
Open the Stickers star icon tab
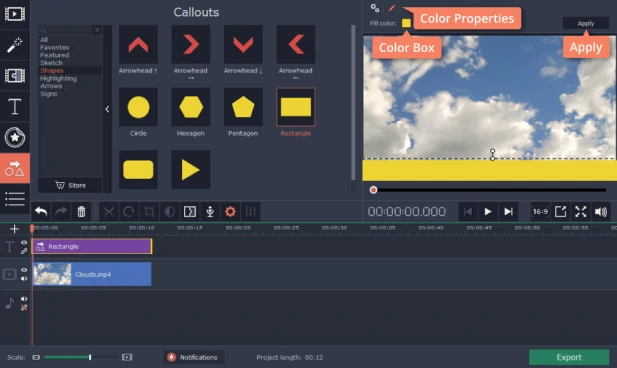15,137
